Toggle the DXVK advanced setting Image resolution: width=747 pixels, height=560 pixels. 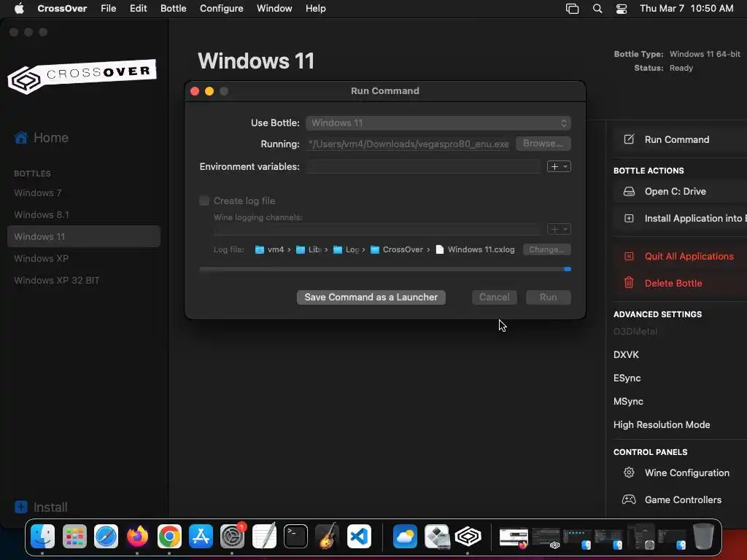[626, 355]
